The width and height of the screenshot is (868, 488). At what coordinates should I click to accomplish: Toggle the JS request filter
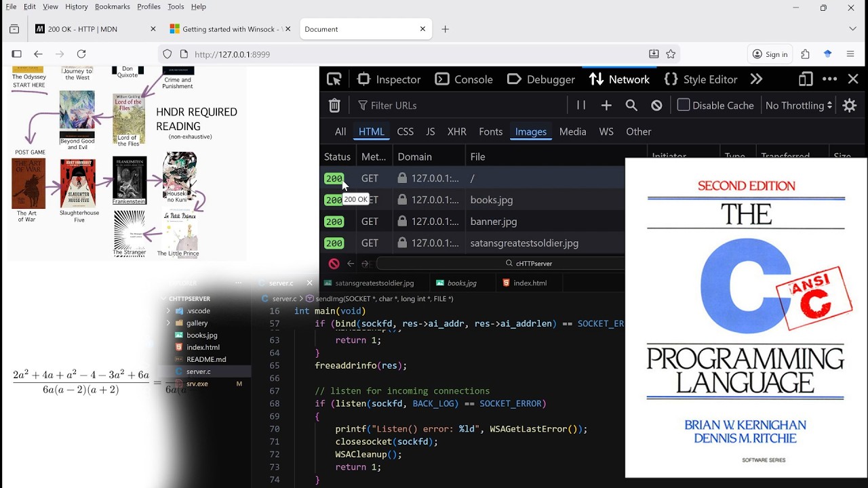(x=431, y=131)
